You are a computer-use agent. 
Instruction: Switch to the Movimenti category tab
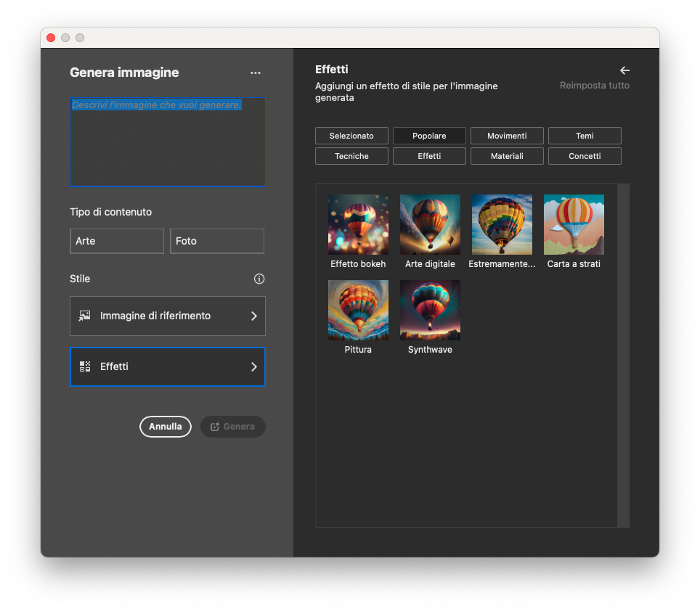coord(507,136)
